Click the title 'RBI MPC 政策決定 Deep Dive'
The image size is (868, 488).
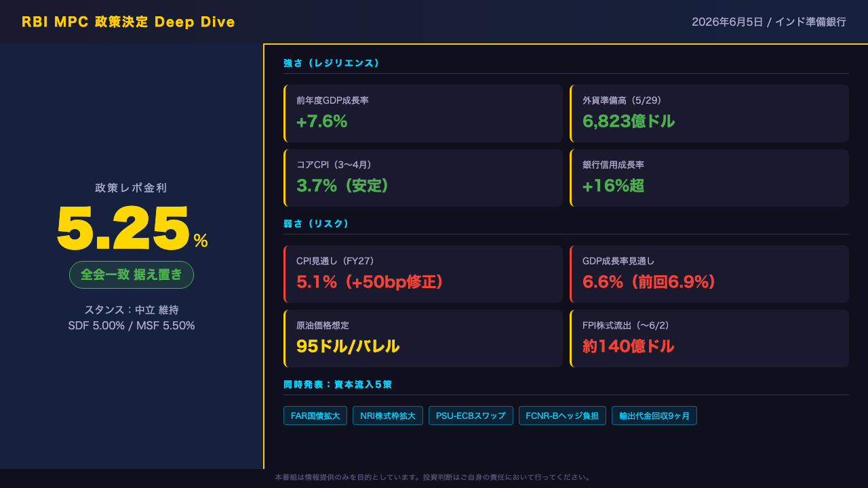[128, 22]
